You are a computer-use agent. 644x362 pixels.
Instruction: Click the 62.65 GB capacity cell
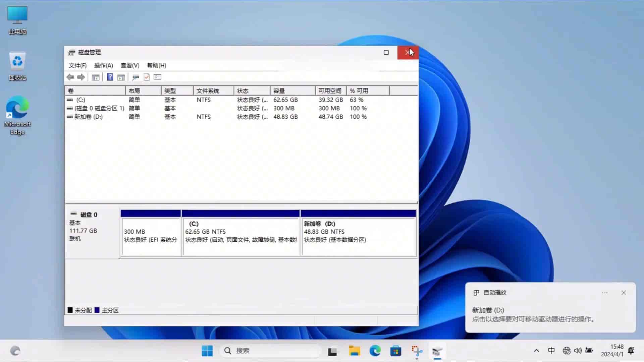click(285, 100)
